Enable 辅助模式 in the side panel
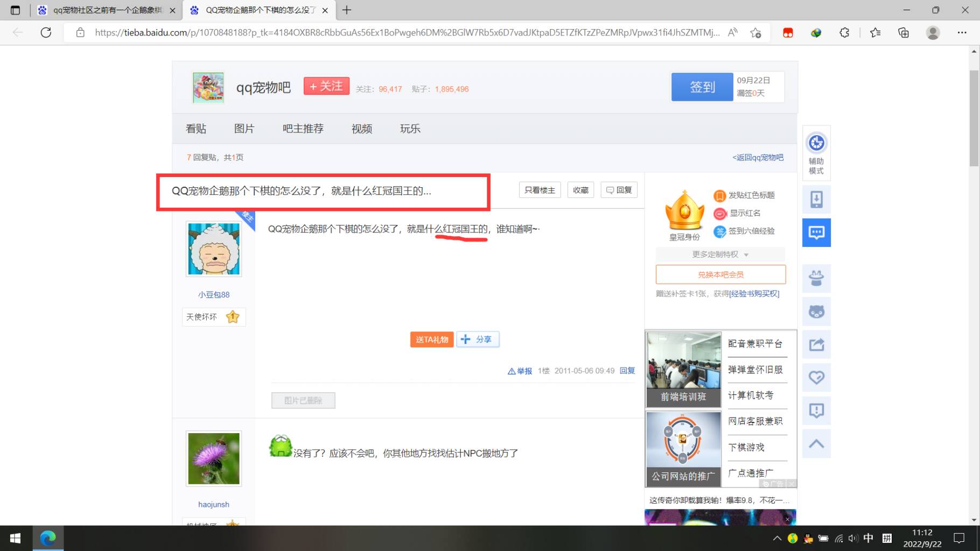This screenshot has width=980, height=551. point(816,153)
